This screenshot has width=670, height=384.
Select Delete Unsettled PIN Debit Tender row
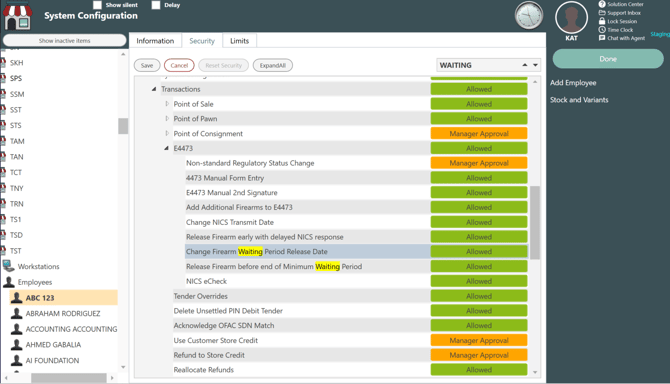click(301, 311)
